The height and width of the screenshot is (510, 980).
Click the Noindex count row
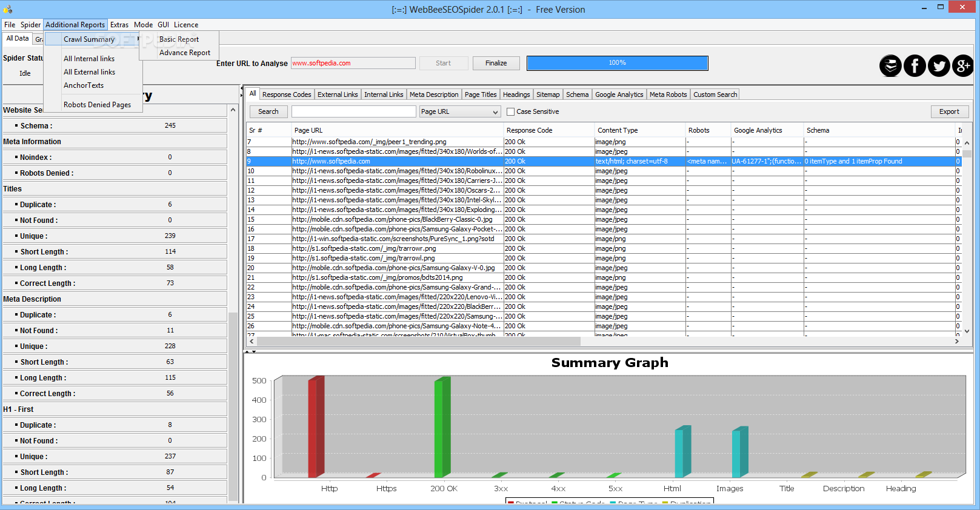(x=115, y=157)
